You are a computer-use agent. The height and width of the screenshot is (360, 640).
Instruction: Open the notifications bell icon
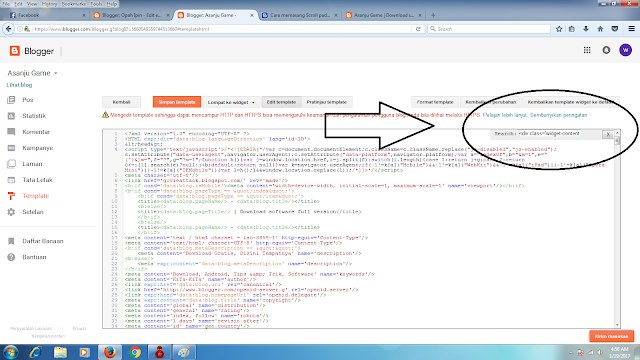pos(606,50)
